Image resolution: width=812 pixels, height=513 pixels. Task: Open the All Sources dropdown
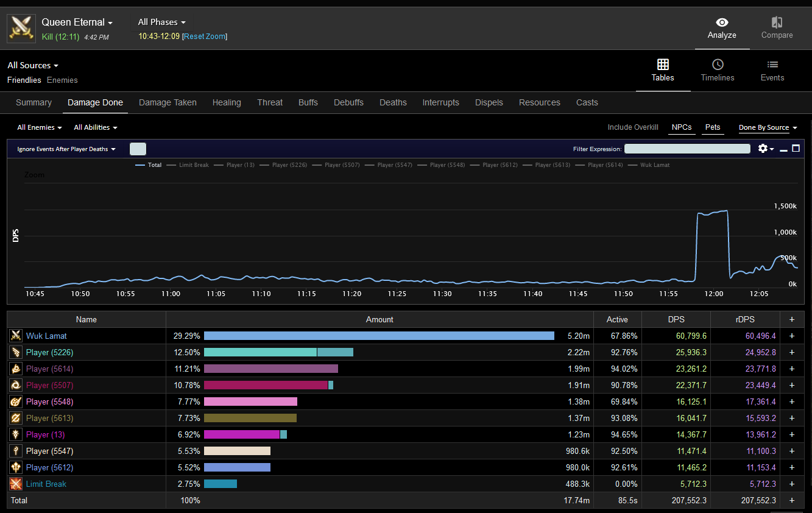coord(33,65)
